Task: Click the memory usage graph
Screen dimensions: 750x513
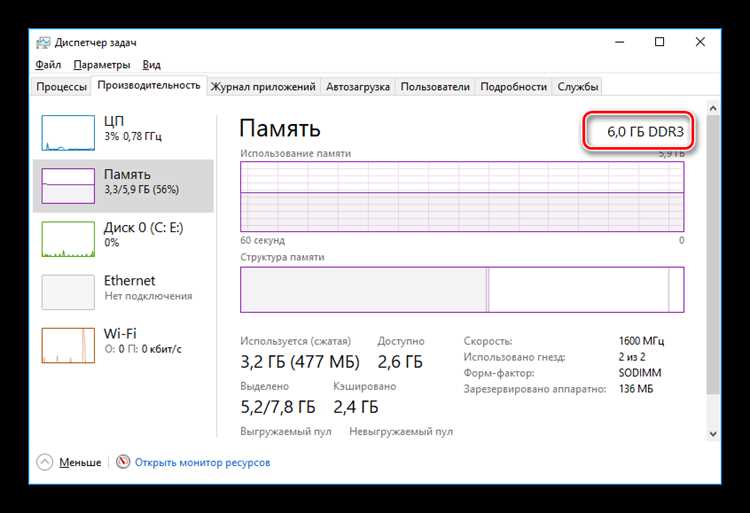Action: tap(462, 196)
